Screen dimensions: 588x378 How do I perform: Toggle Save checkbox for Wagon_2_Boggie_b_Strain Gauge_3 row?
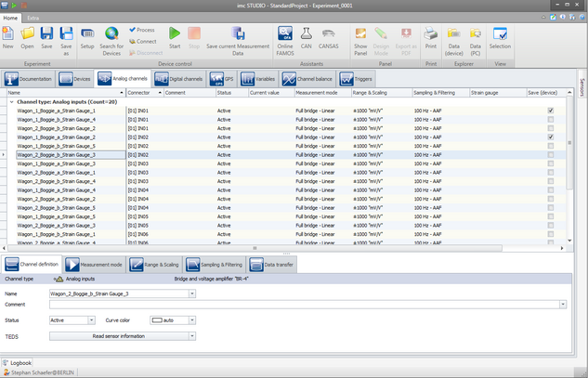coord(551,155)
